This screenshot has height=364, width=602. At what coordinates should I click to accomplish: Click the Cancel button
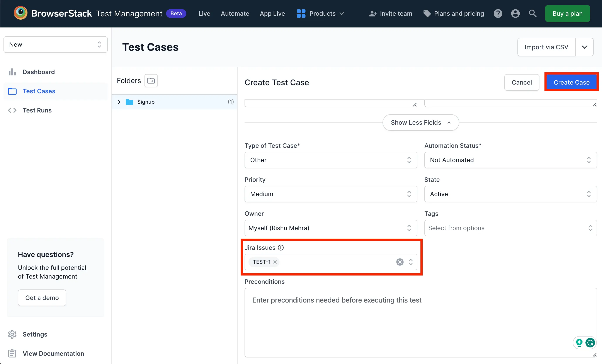point(522,82)
